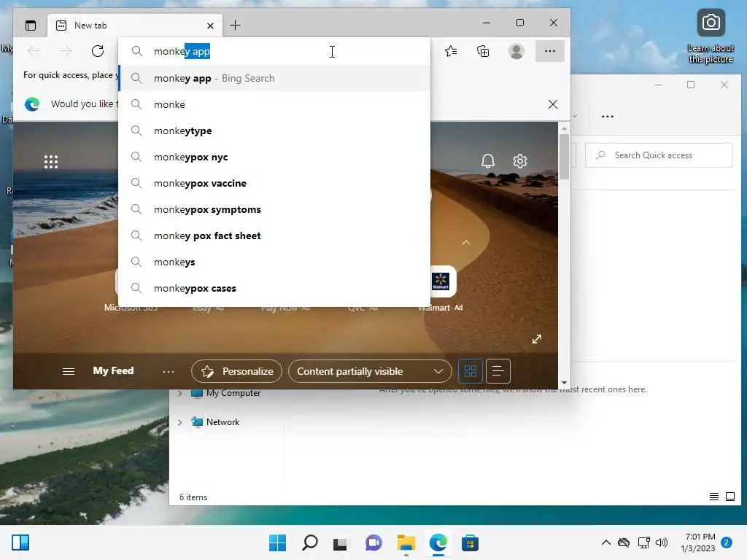Click the taskbar volume icon
Viewport: 747px width, 560px height.
click(x=661, y=542)
